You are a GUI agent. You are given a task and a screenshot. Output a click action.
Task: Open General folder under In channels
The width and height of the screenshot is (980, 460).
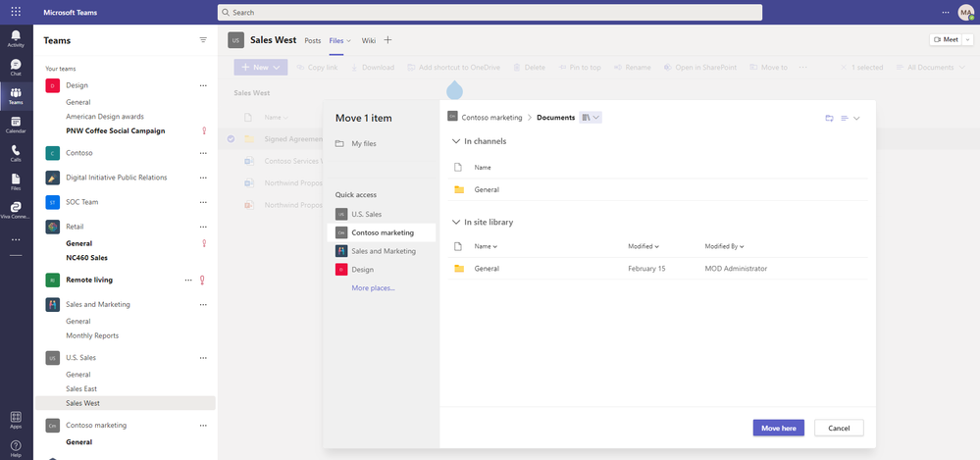click(x=487, y=190)
